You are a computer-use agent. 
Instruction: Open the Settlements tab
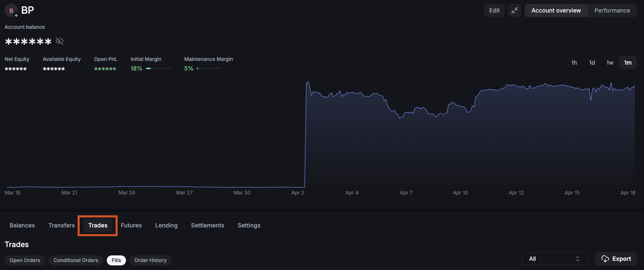pyautogui.click(x=207, y=225)
